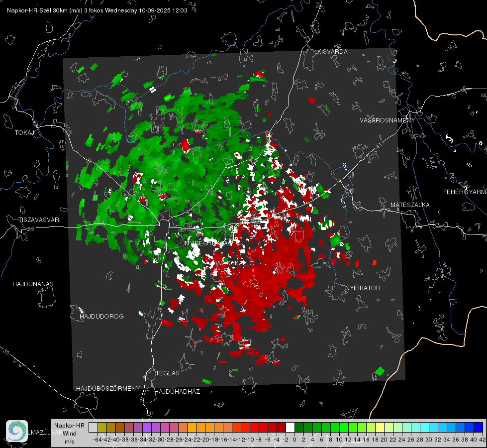This screenshot has height=448, width=487.
Task: Click the -64 legend value
Action: [97, 440]
